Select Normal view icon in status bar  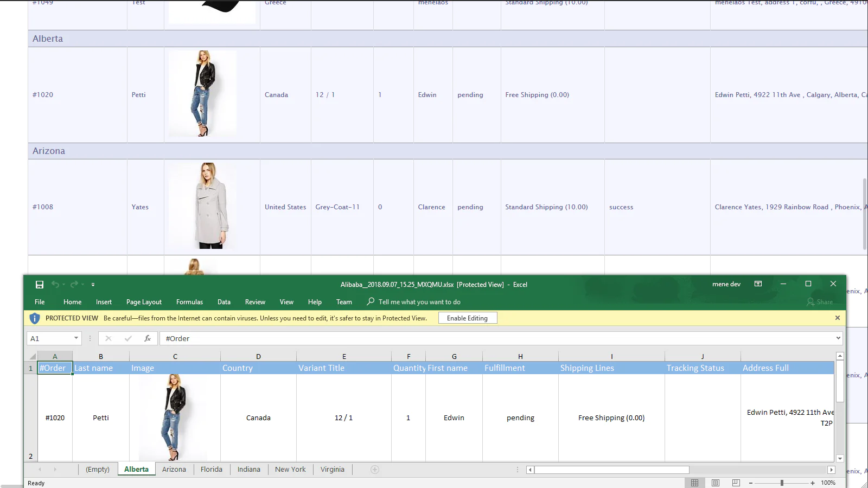click(x=694, y=483)
